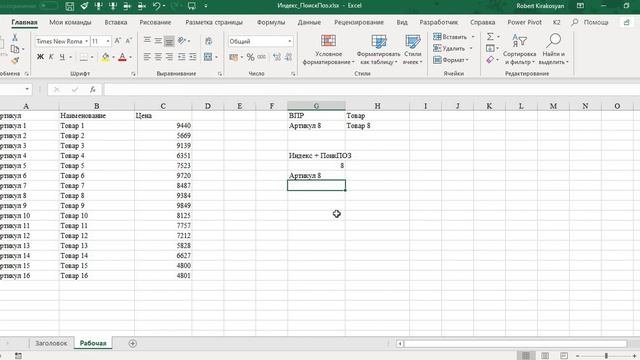Increase decimal places
The width and height of the screenshot is (640, 360).
[277, 57]
